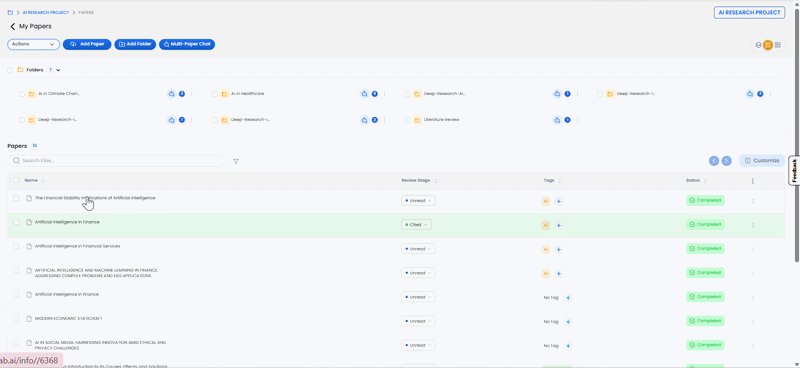Check the AI in Healthcare folder checkbox
Image resolution: width=800 pixels, height=368 pixels.
click(214, 94)
